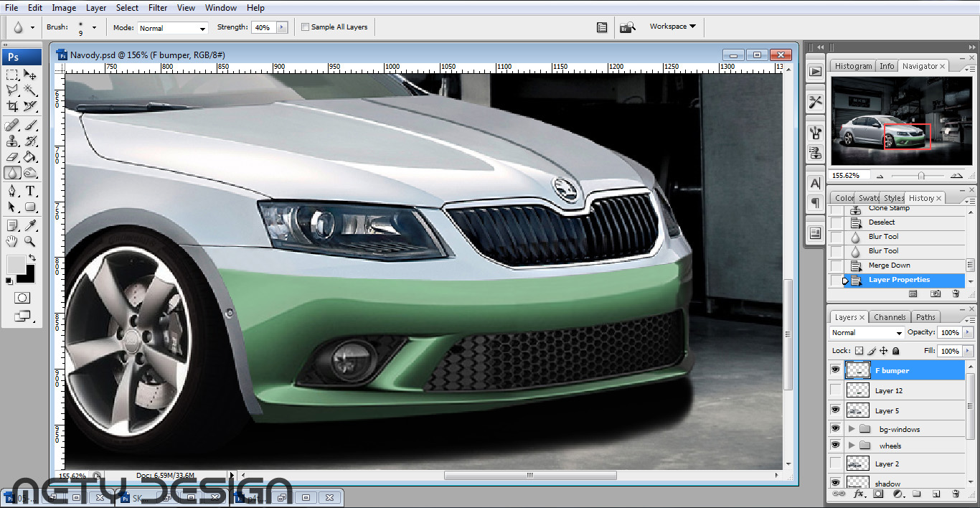Hide the wheels group
This screenshot has height=508, width=980.
pyautogui.click(x=835, y=446)
